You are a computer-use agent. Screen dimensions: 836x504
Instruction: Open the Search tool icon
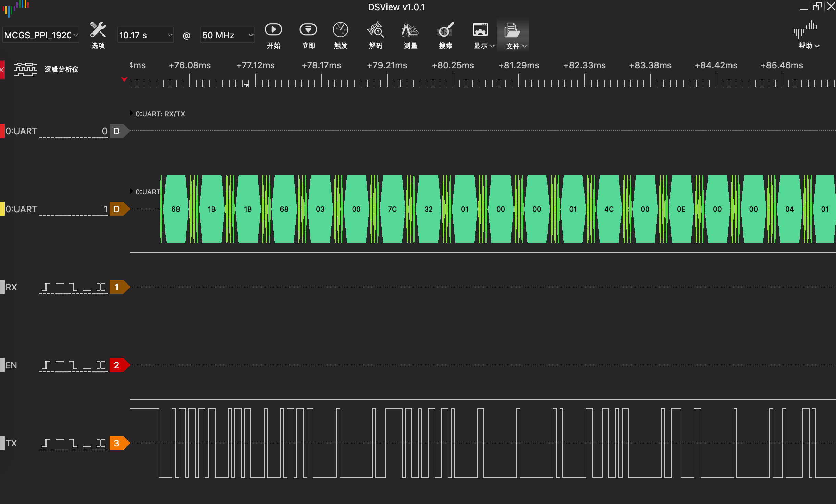445,30
